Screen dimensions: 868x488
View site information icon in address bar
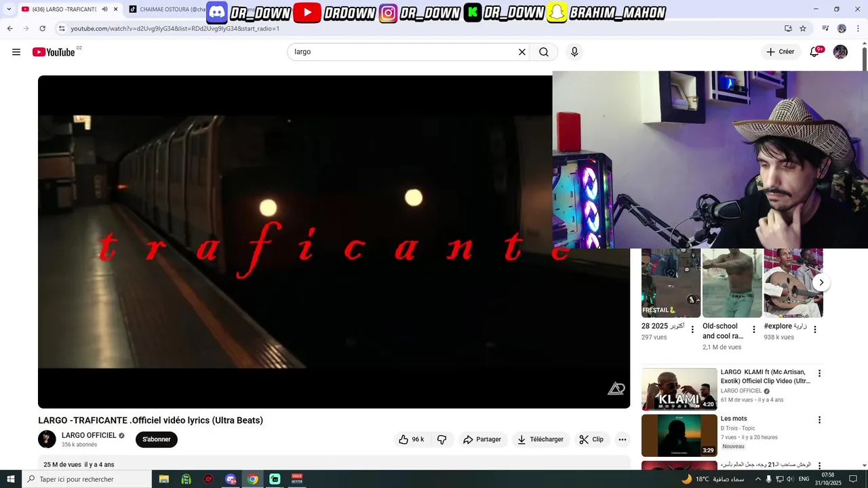61,28
